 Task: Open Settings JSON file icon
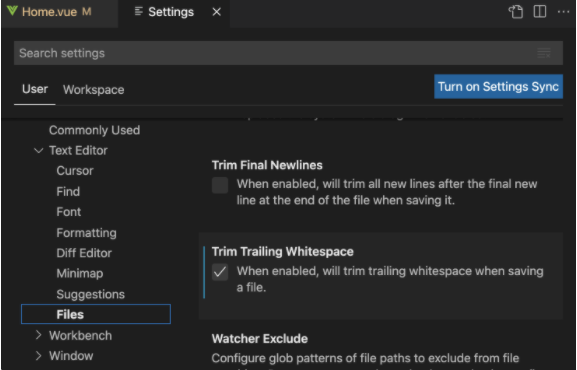point(516,12)
